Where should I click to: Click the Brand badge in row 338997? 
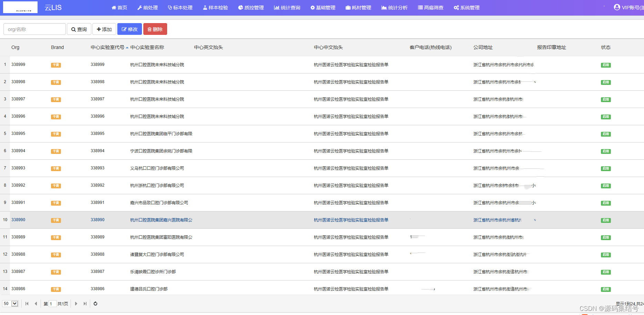(56, 99)
